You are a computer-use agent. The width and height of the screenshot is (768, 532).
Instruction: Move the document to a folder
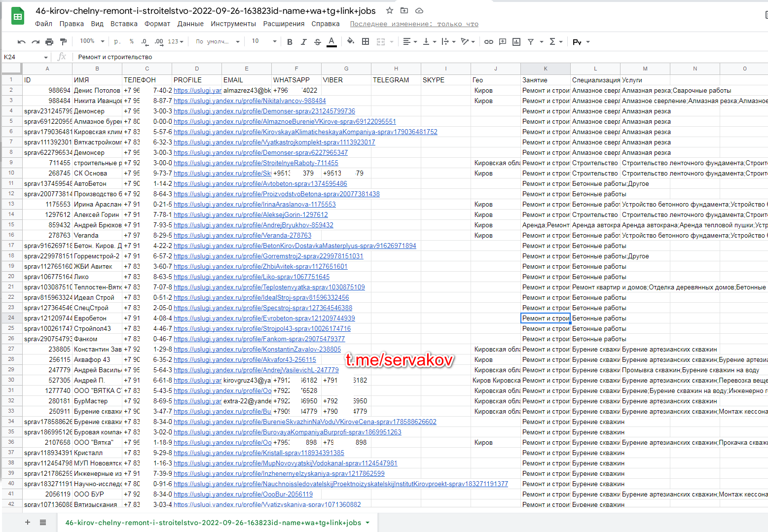tap(404, 10)
